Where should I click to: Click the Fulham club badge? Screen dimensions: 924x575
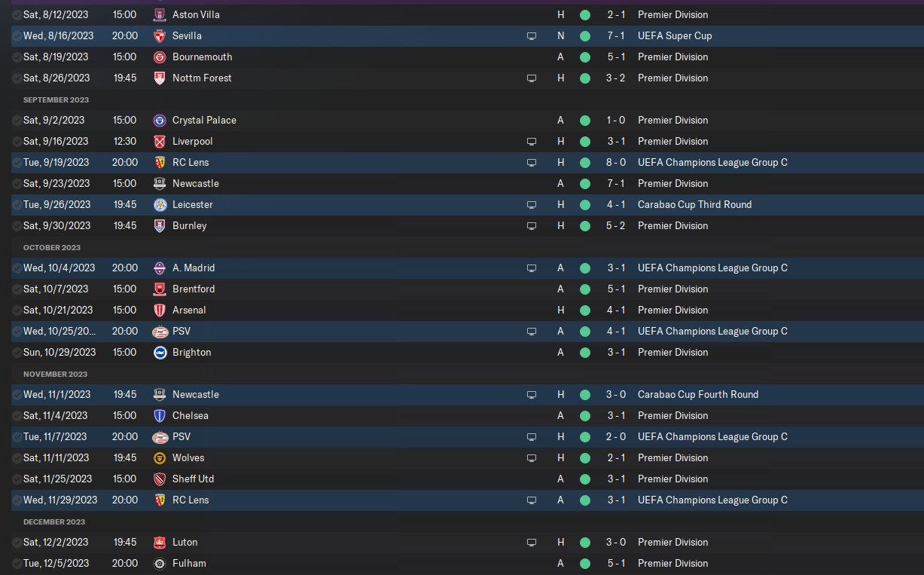click(159, 563)
